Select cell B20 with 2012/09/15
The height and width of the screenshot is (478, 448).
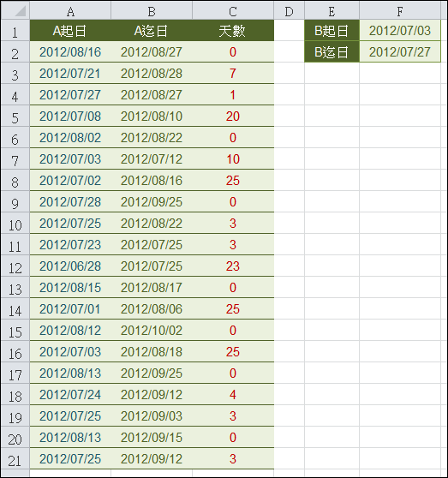[x=152, y=438]
